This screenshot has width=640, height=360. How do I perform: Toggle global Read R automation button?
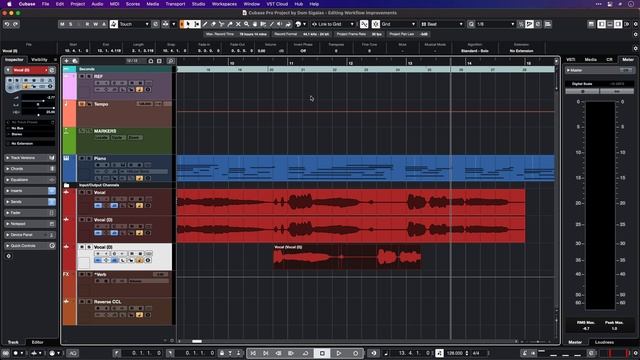coord(87,24)
